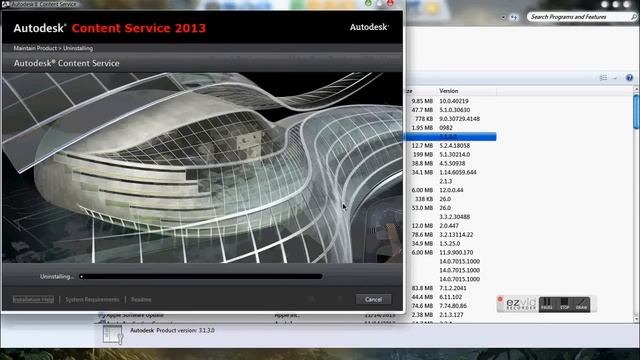Click the scroll-down arrow of the programs list
The width and height of the screenshot is (640, 360).
tap(636, 319)
